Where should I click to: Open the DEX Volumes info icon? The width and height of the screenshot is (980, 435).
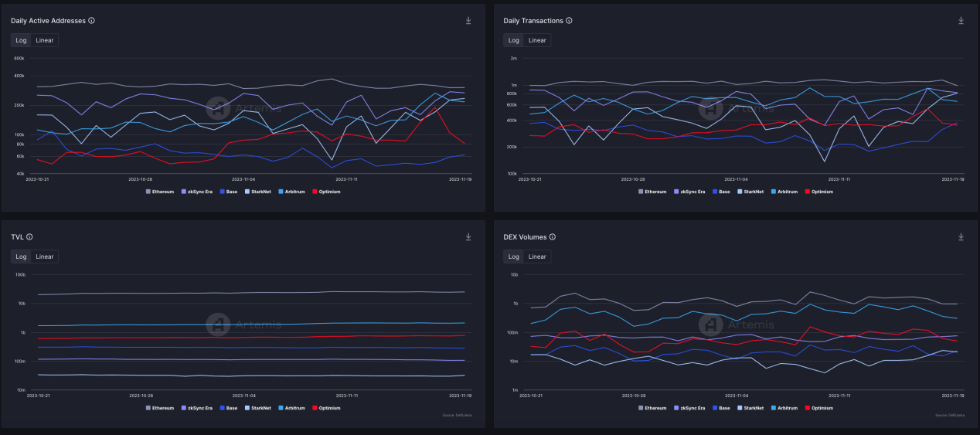tap(553, 237)
